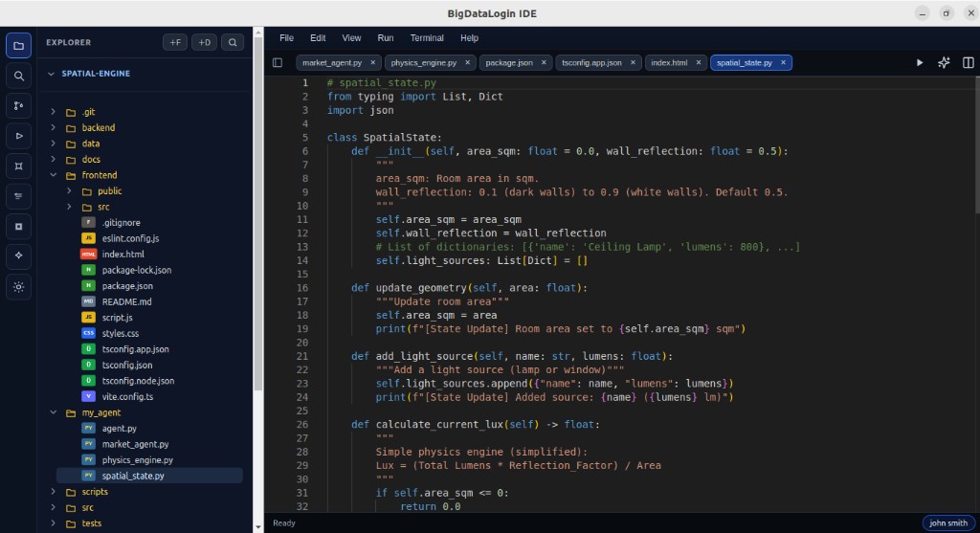Close the index.html tab
This screenshot has width=980, height=533.
699,62
